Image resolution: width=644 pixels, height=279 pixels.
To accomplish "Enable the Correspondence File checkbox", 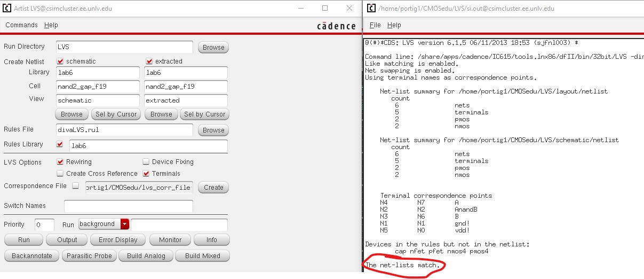I will 75,186.
